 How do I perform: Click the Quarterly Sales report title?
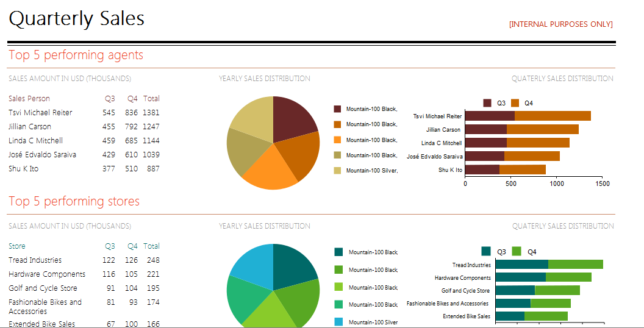[76, 20]
